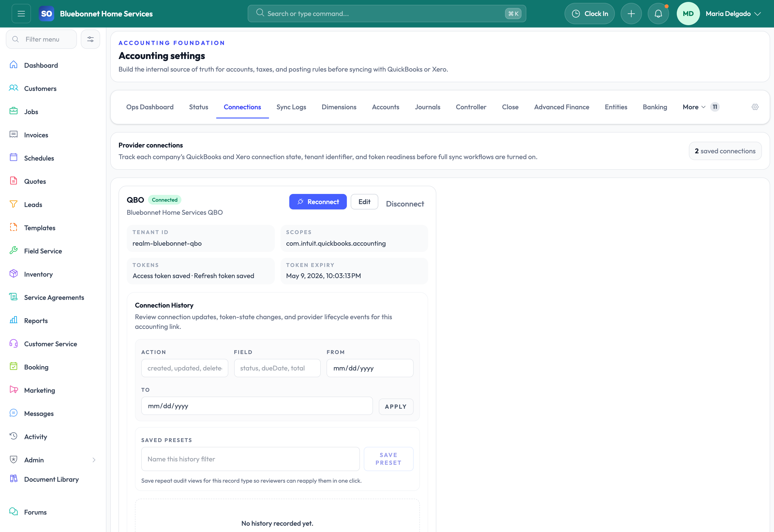Open the hamburger menu icon
Image resolution: width=774 pixels, height=532 pixels.
pos(21,14)
